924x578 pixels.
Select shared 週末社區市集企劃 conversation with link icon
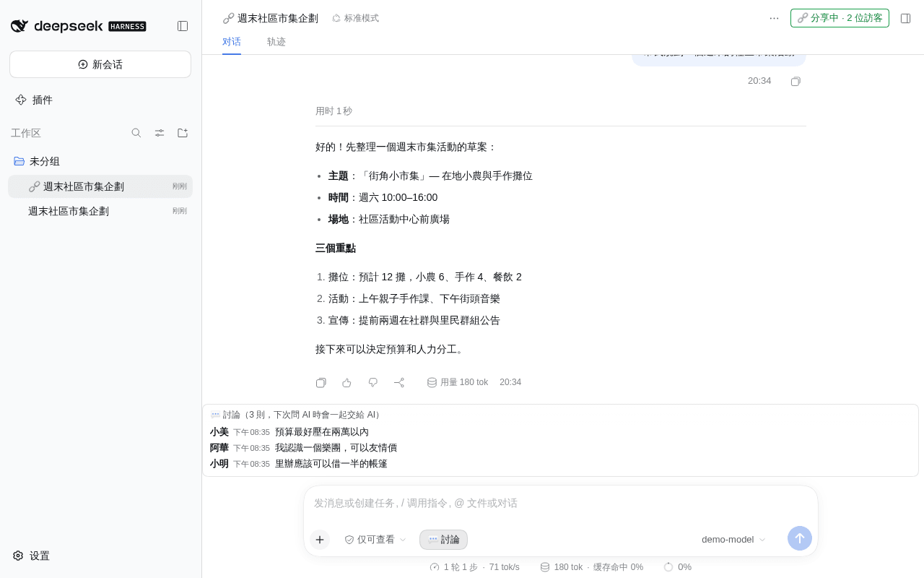pyautogui.click(x=100, y=186)
